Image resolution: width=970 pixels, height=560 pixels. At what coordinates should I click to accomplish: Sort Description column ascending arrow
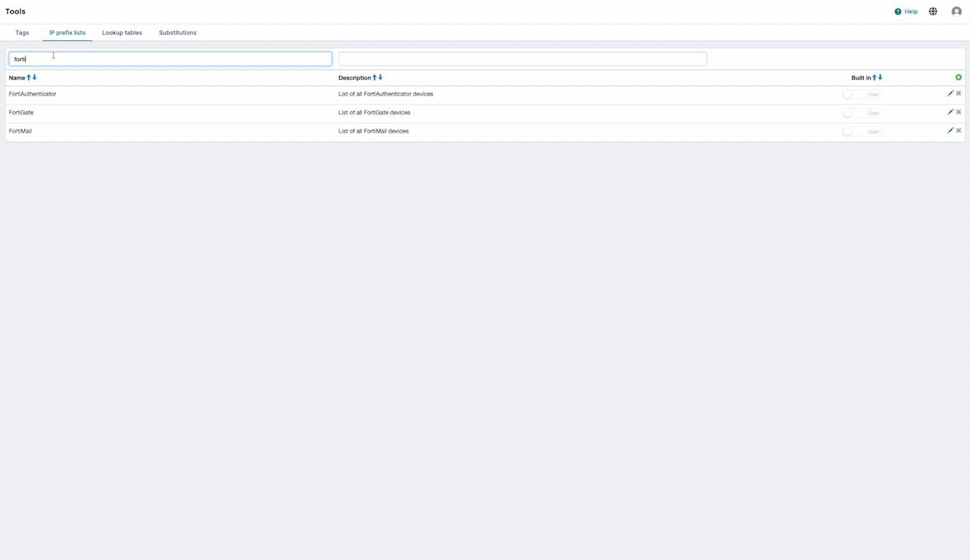tap(375, 77)
